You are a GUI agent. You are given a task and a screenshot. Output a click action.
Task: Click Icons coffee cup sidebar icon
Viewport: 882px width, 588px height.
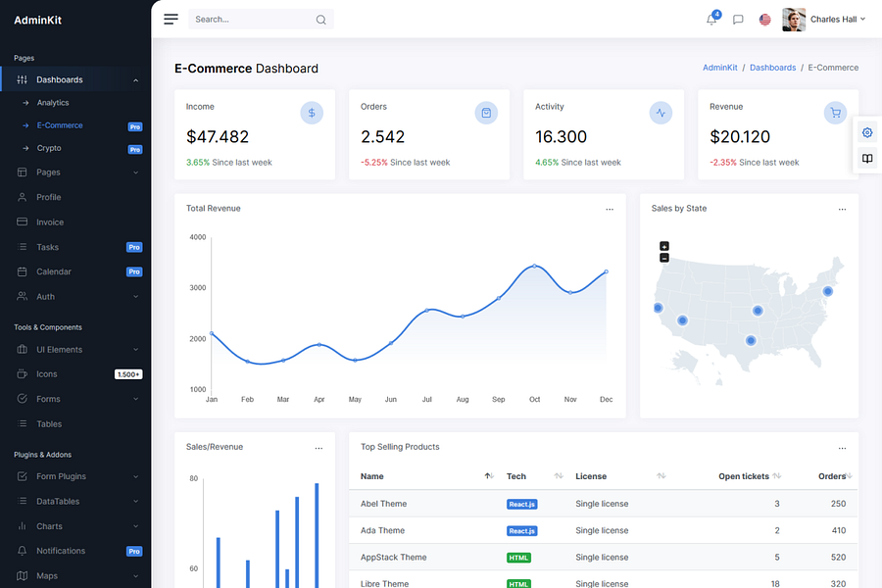22,374
